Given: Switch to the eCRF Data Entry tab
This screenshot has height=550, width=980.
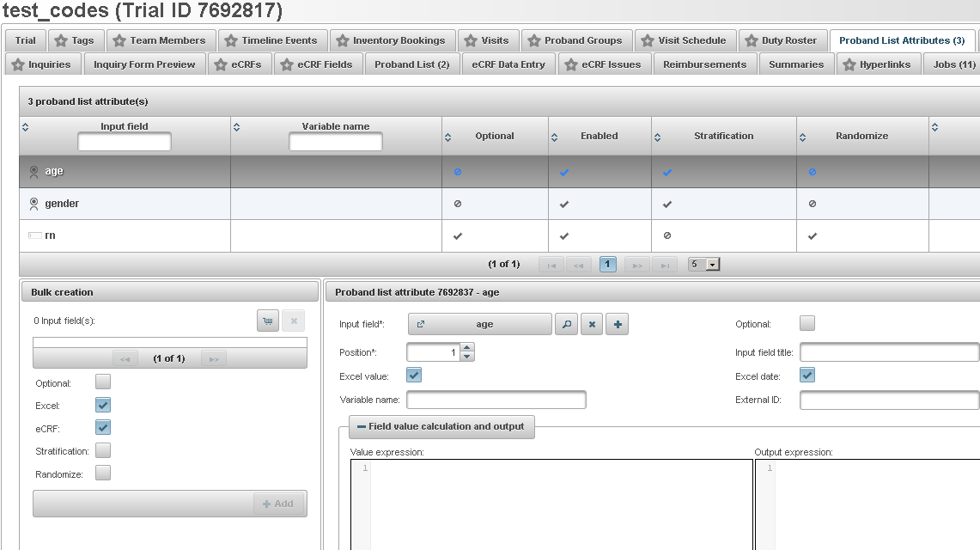Looking at the screenshot, I should click(x=508, y=63).
